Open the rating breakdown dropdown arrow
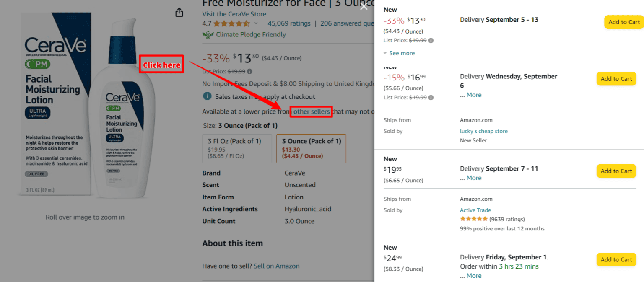Viewport: 644px width, 282px height. click(x=256, y=23)
